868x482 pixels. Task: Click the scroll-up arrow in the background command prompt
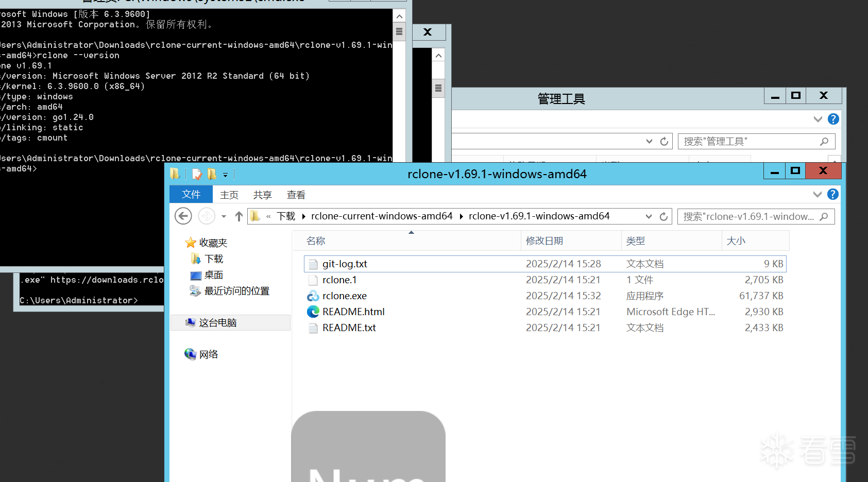pyautogui.click(x=438, y=56)
